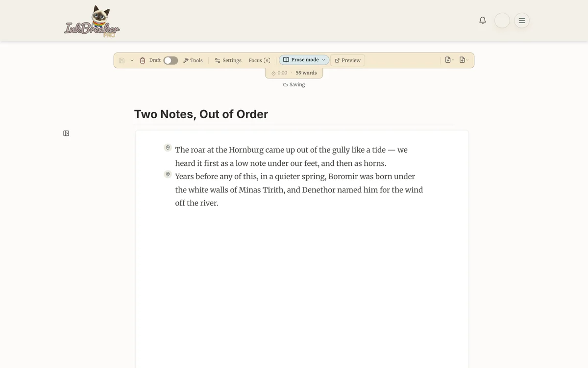Enable Focus mode
This screenshot has width=588, height=368.
click(x=259, y=60)
